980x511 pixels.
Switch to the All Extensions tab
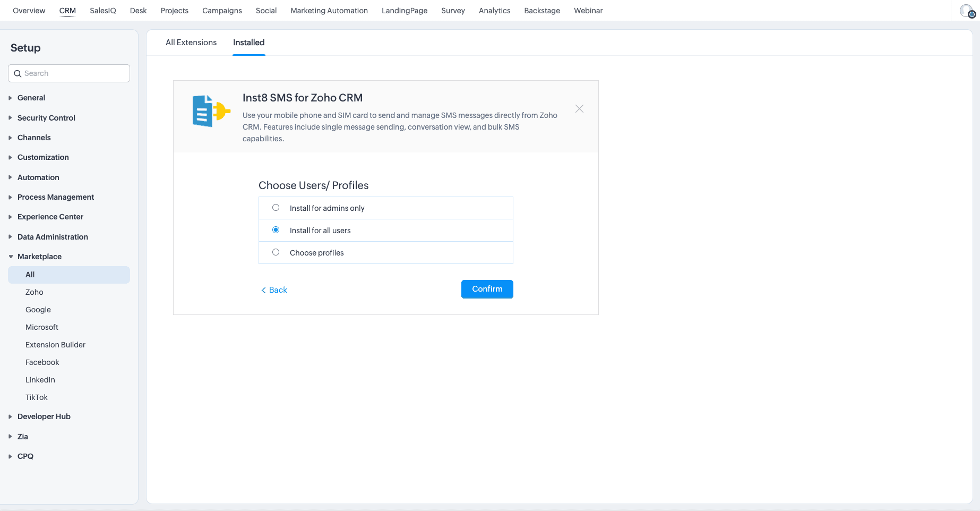191,42
